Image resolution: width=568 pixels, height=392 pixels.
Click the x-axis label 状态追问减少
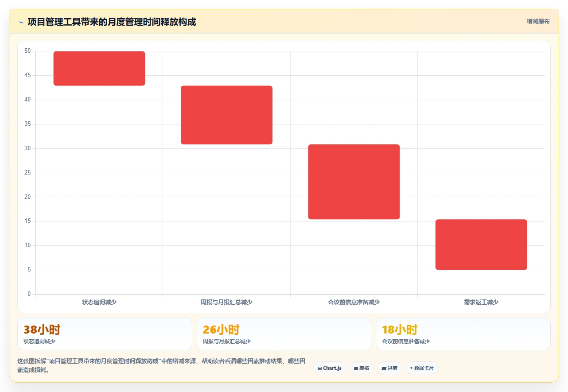click(x=99, y=302)
